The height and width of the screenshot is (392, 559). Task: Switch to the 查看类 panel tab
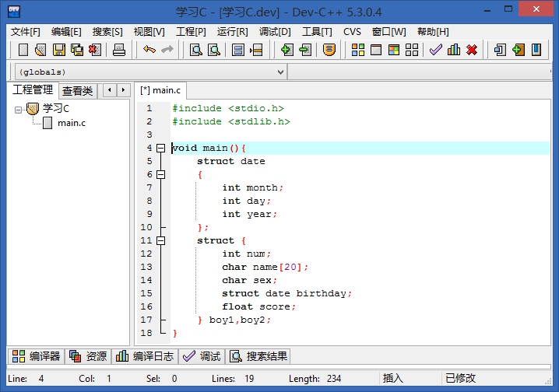point(77,91)
